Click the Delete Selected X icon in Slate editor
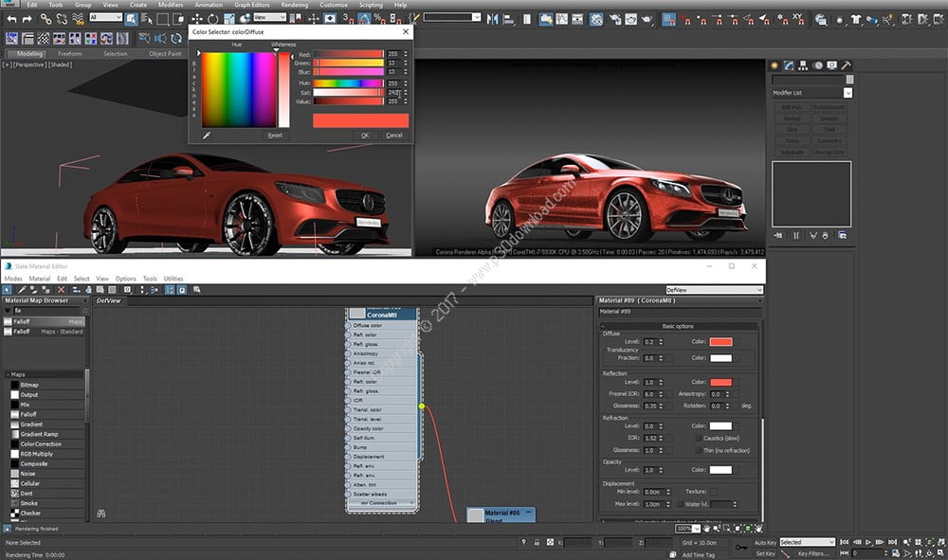The height and width of the screenshot is (560, 948). (61, 290)
